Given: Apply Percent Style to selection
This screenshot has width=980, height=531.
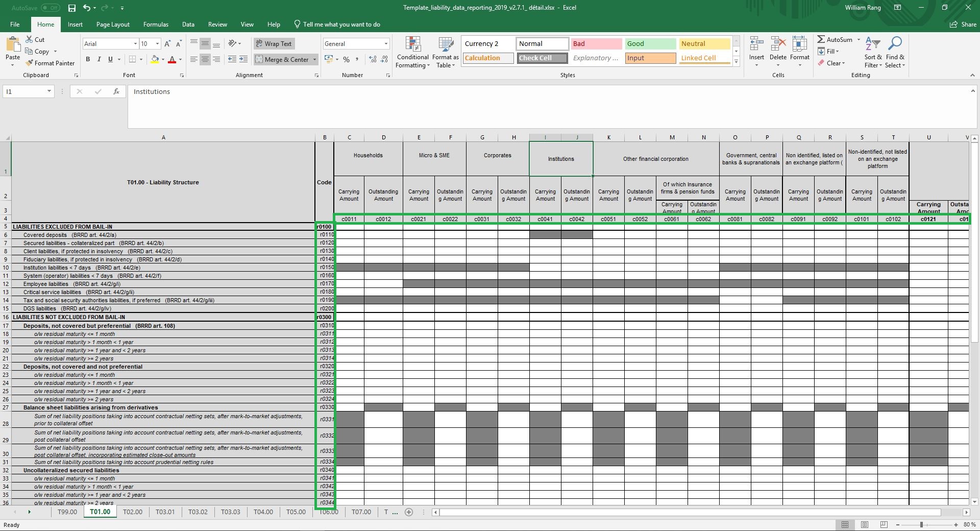Looking at the screenshot, I should click(347, 60).
